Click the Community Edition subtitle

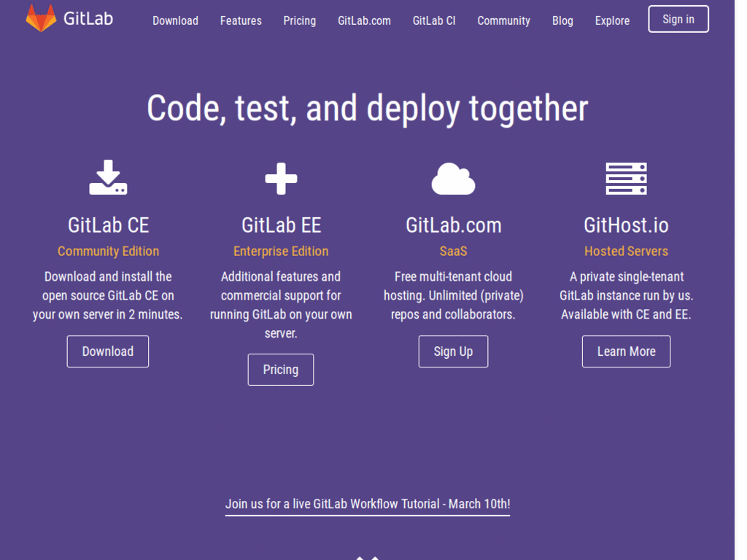point(108,251)
